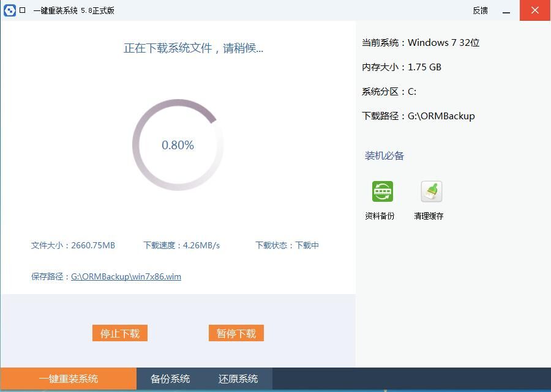
Task: Switch to the 备份系统 tab
Action: 170,379
